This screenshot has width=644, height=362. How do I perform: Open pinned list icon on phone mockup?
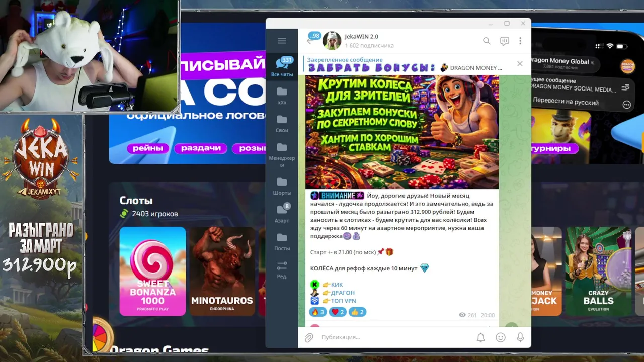625,87
